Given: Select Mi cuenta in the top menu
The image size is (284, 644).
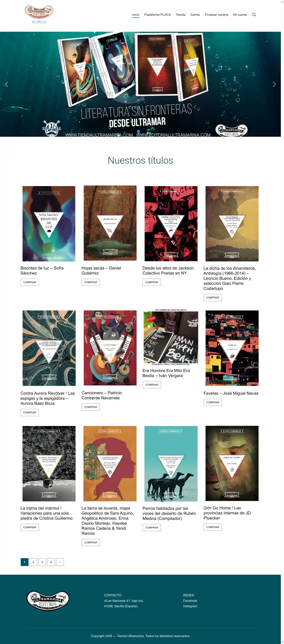Looking at the screenshot, I should coord(240,15).
